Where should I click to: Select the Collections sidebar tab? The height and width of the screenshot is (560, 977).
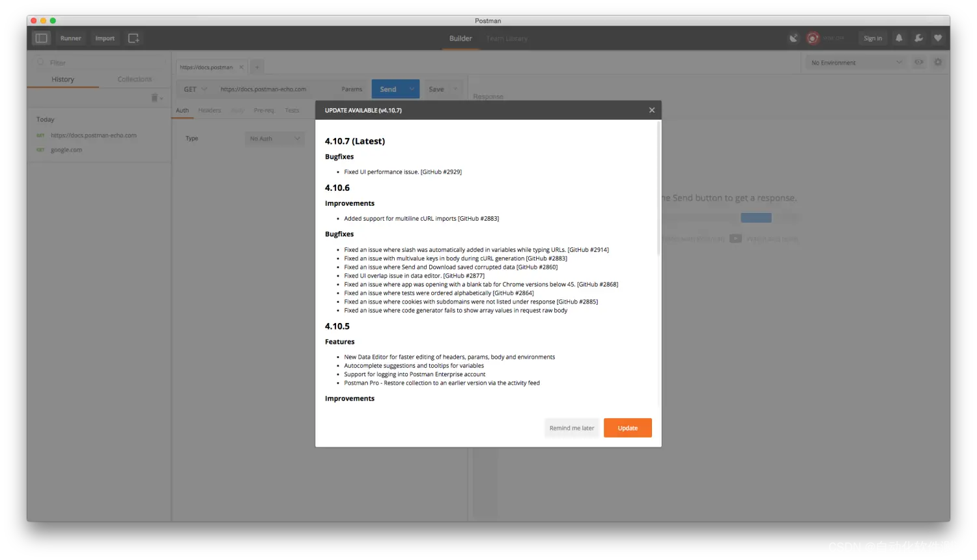tap(135, 79)
